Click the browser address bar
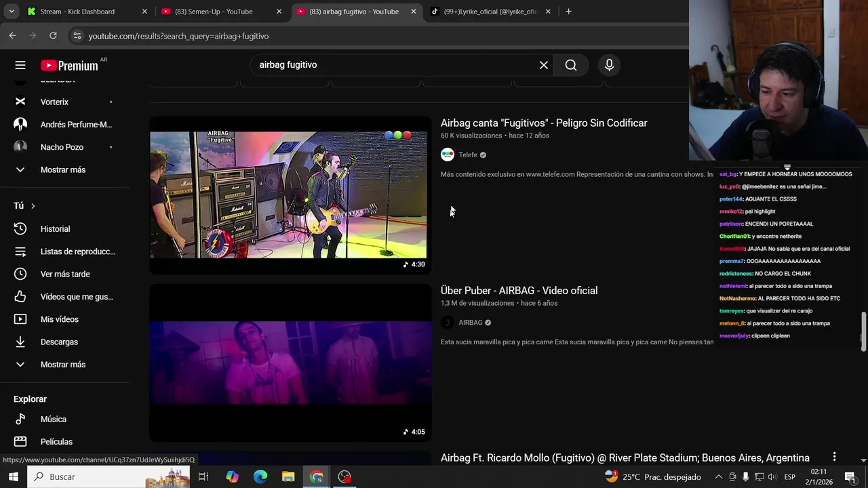This screenshot has height=488, width=868. [x=380, y=36]
